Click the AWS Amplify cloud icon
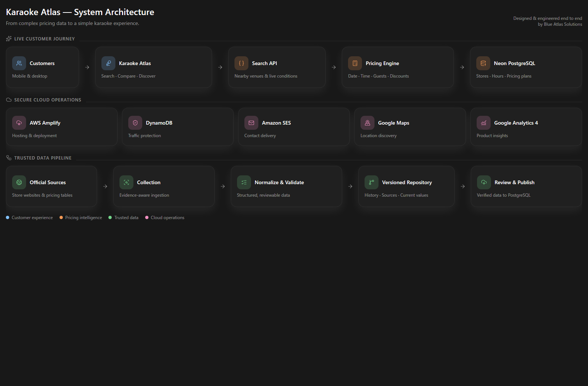This screenshot has width=588, height=386. pos(19,123)
